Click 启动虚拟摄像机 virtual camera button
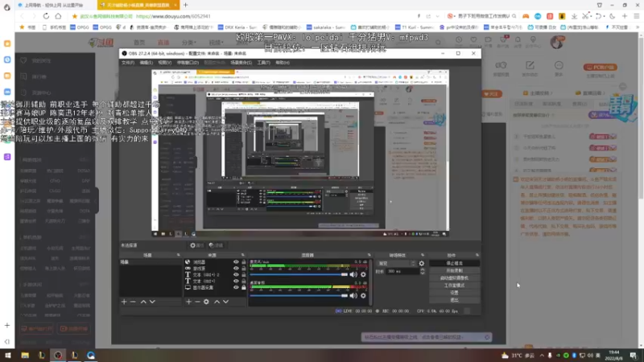Viewport: 644px width, 362px height. 454,278
